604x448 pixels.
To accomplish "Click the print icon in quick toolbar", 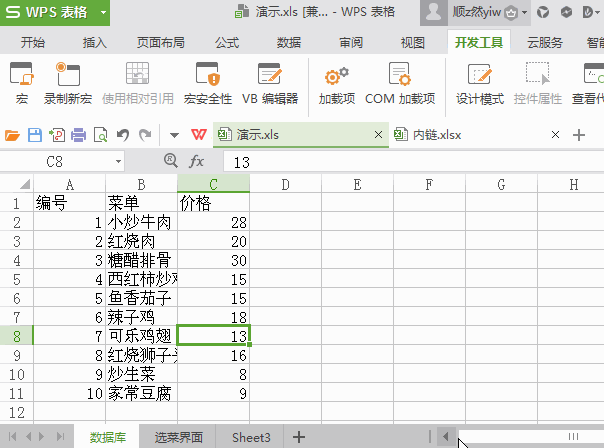I will [x=78, y=135].
